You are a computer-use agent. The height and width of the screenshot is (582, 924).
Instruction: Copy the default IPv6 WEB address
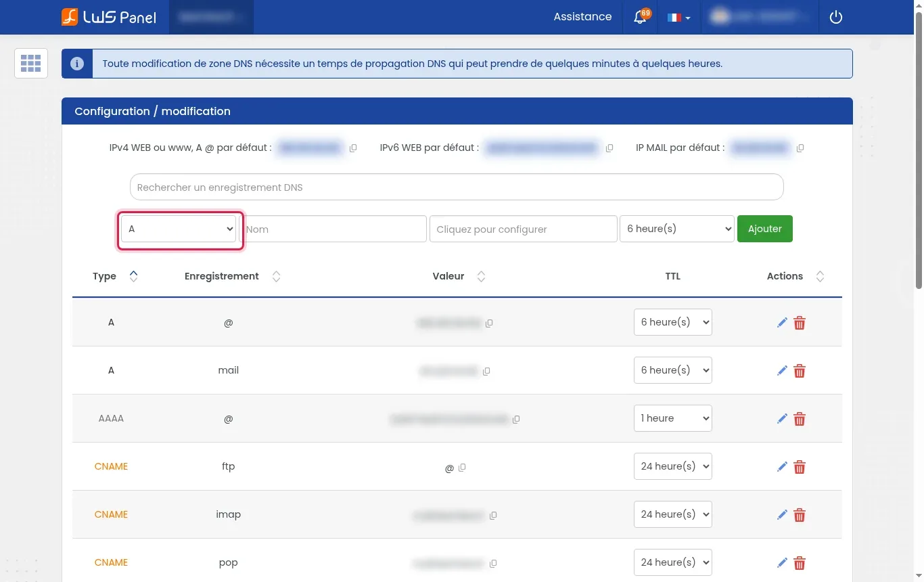(x=609, y=148)
